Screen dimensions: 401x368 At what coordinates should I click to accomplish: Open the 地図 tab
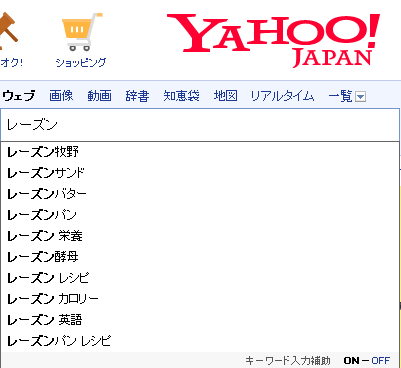point(226,96)
